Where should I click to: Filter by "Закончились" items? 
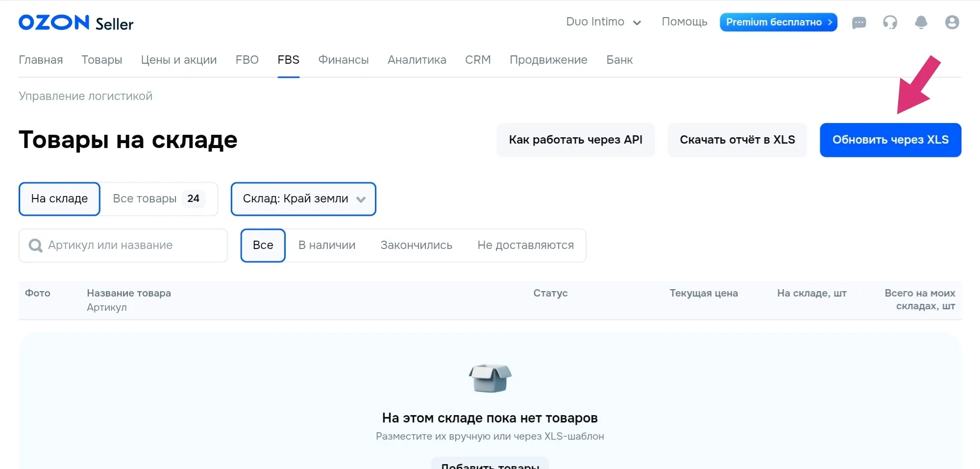[416, 246]
